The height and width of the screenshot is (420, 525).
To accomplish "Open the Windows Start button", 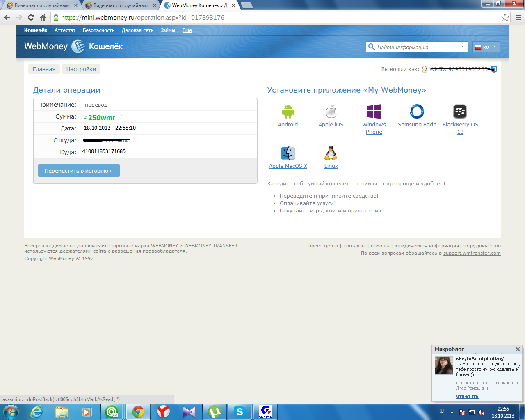I will (11, 411).
